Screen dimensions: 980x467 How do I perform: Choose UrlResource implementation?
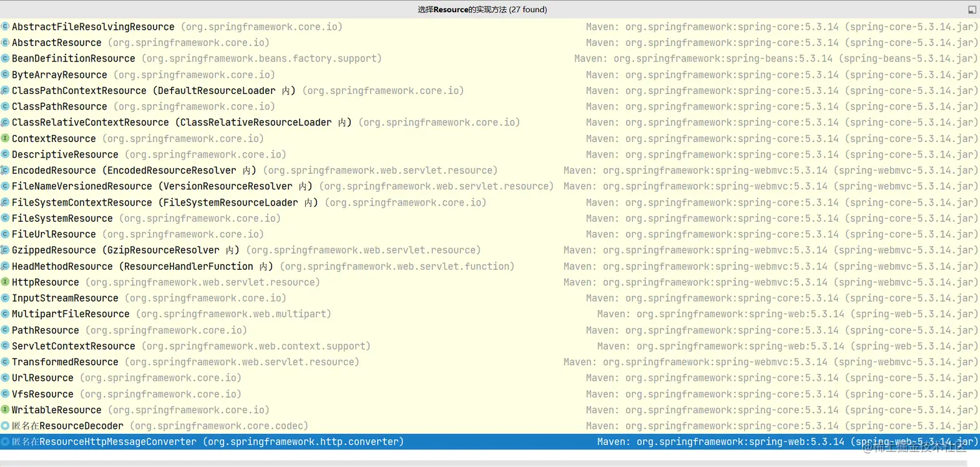coord(490,378)
